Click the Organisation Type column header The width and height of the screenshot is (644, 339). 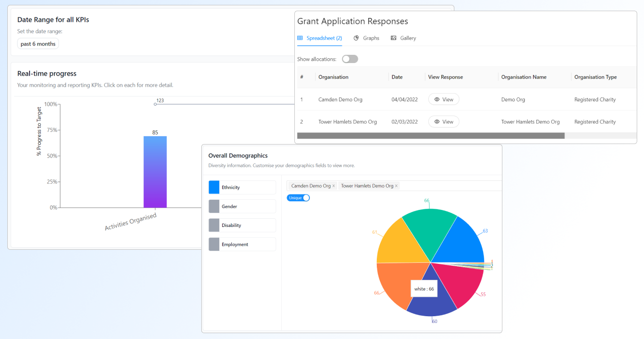click(x=596, y=77)
